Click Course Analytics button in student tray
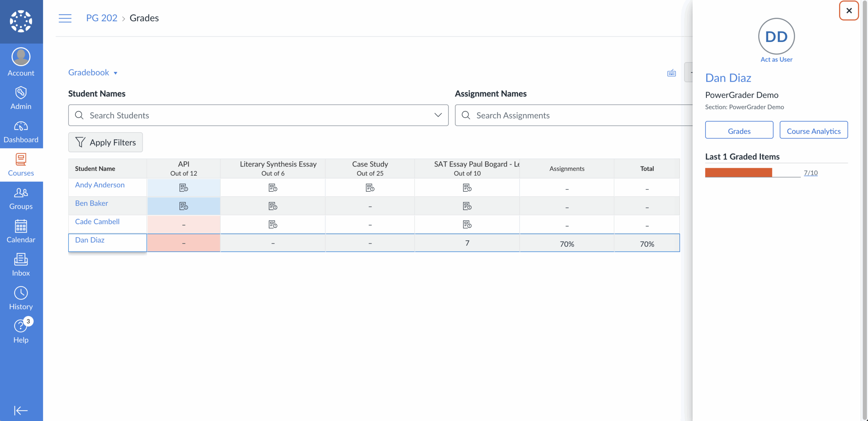The width and height of the screenshot is (868, 421). click(813, 131)
